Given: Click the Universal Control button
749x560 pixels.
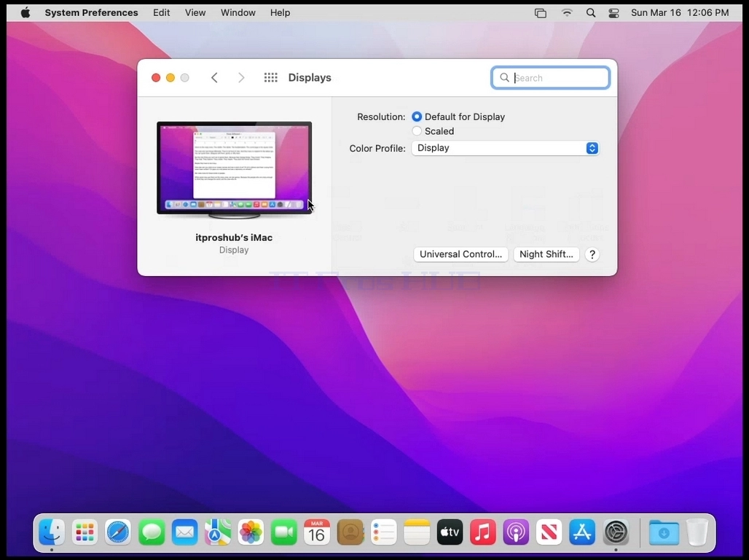Looking at the screenshot, I should pyautogui.click(x=461, y=254).
